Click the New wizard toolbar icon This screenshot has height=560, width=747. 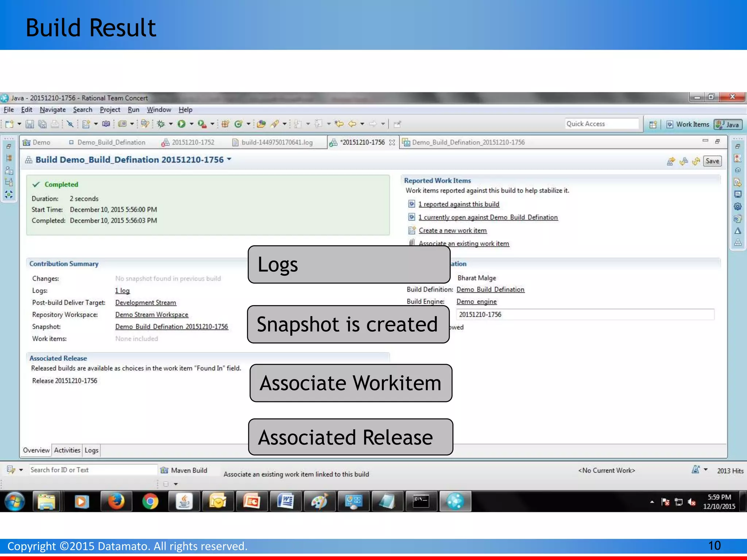pyautogui.click(x=9, y=124)
